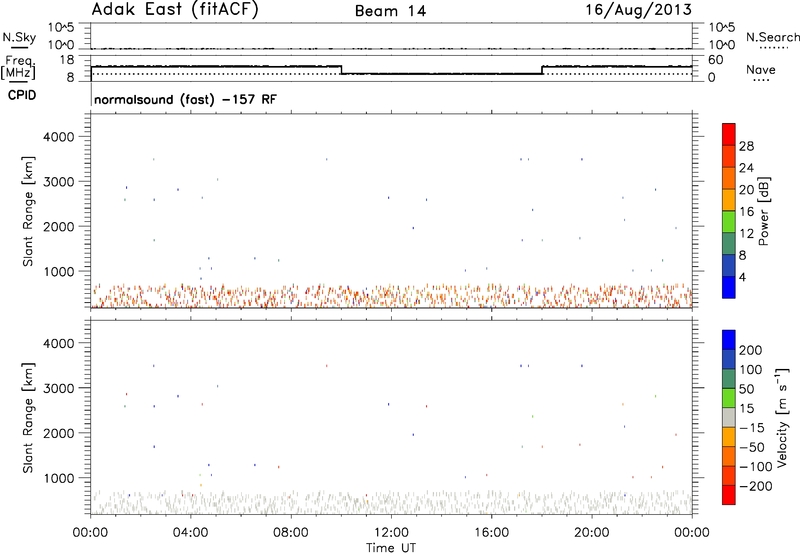Click the 'N.Search' legend label
This screenshot has height=554, width=800.
773,37
